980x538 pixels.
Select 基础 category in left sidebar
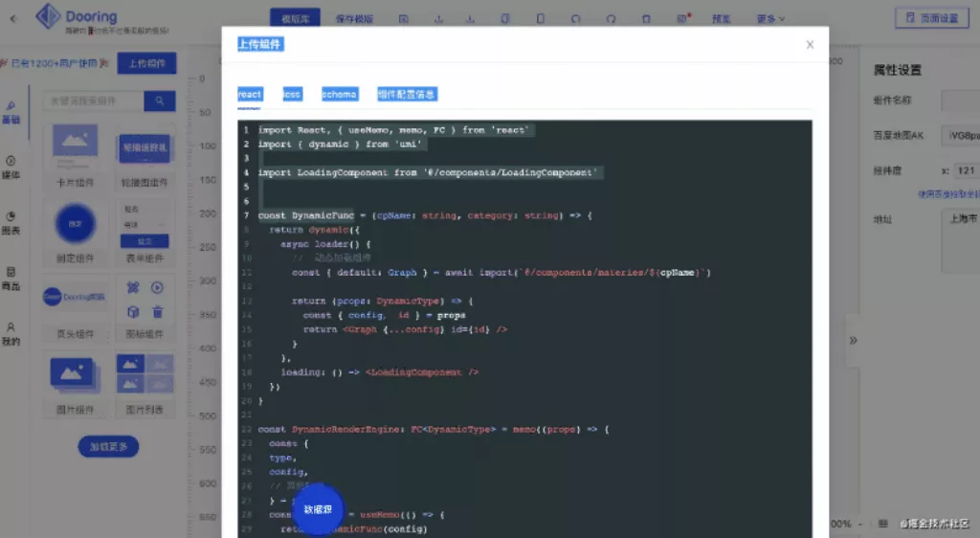point(11,112)
